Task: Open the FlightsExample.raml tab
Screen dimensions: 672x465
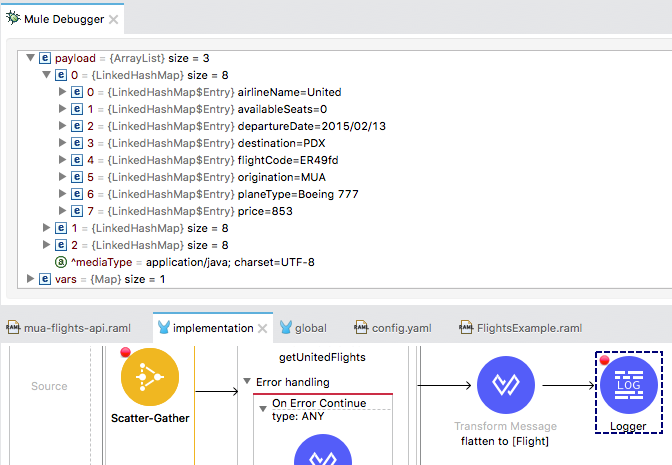Action: tap(521, 328)
